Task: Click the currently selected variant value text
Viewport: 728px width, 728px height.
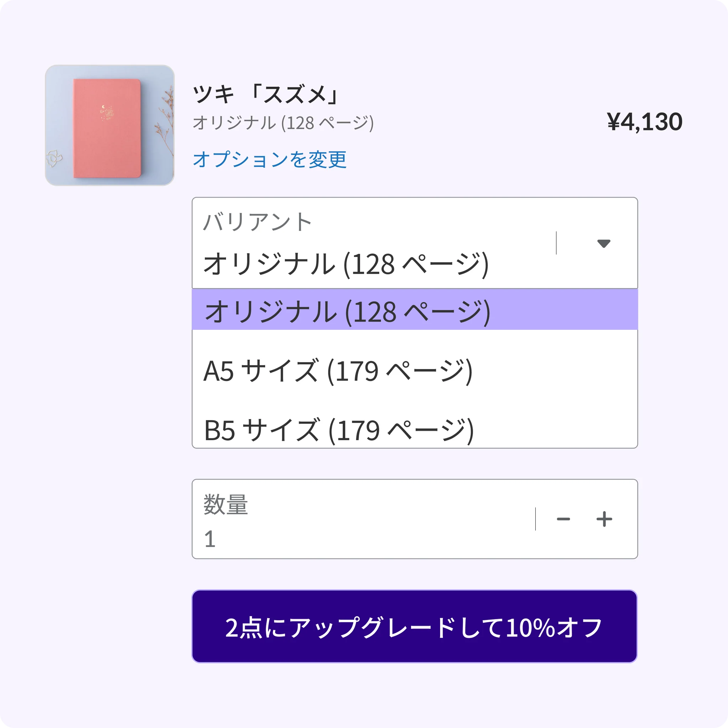Action: tap(346, 264)
